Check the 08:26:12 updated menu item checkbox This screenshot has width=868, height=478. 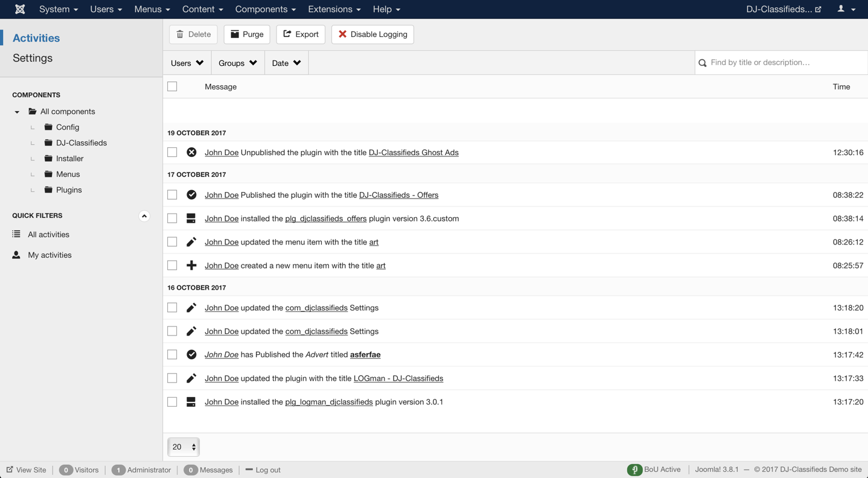point(172,242)
